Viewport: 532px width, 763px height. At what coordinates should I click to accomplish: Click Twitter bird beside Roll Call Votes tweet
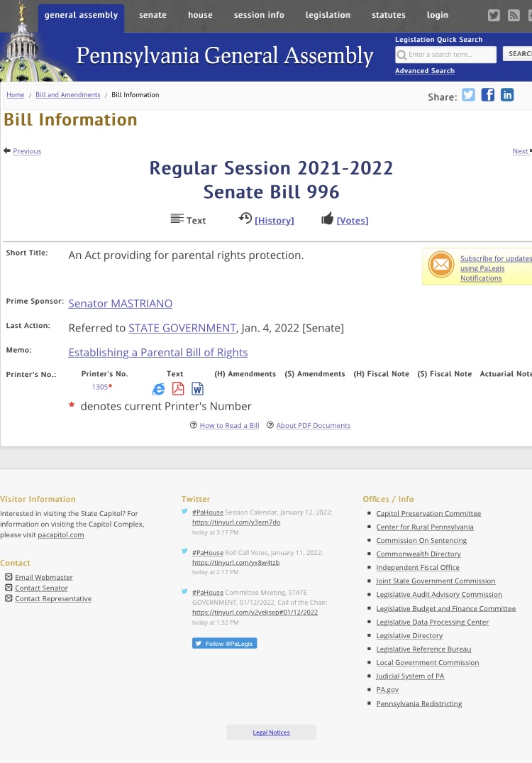point(185,551)
